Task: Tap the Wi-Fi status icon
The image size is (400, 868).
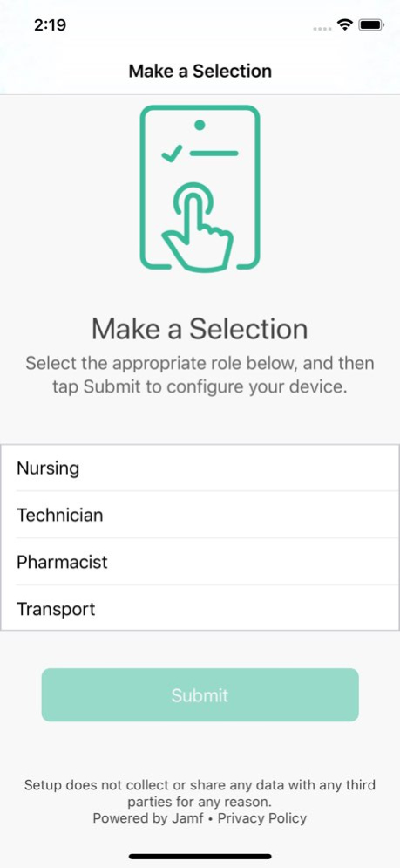Action: (x=346, y=25)
